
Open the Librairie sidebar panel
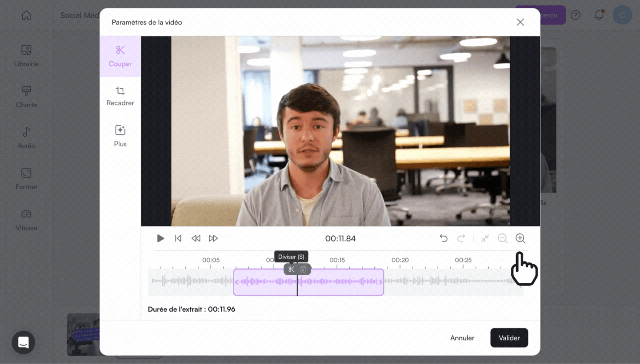click(x=26, y=56)
